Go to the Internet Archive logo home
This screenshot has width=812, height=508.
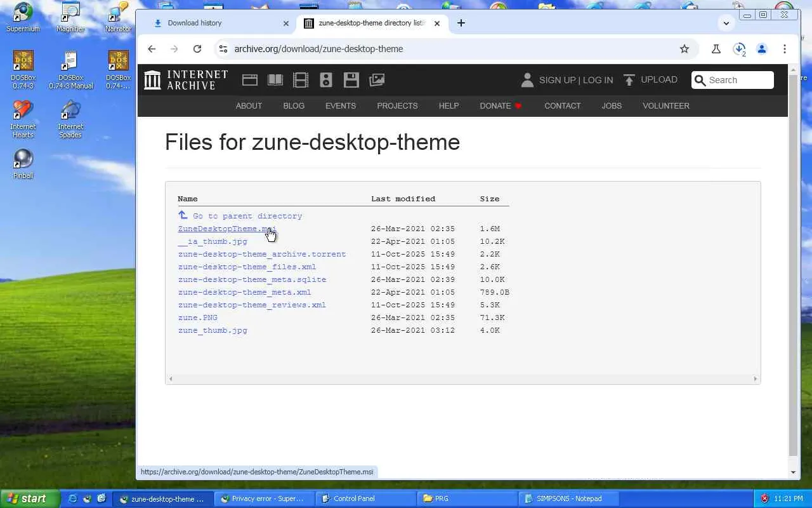coord(185,80)
